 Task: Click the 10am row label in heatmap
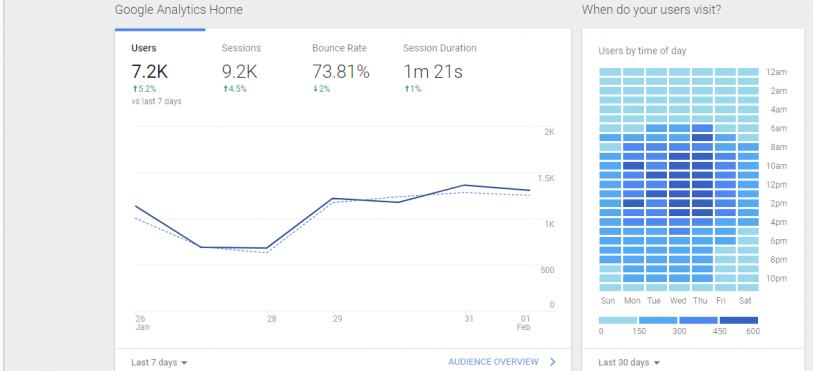[776, 166]
